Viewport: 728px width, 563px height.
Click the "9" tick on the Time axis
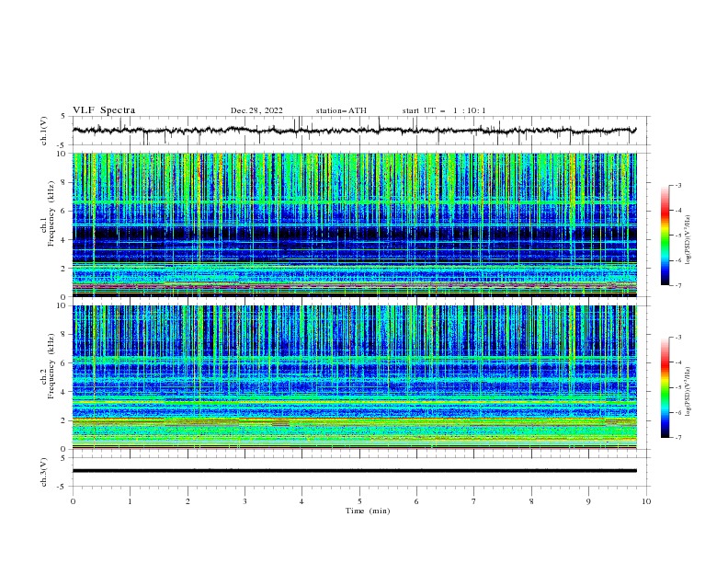588,501
